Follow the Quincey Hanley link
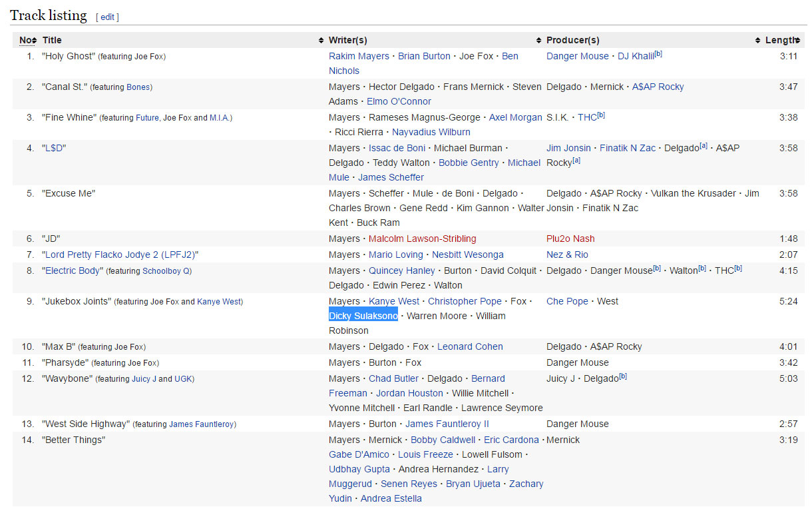Viewport: 812px width, 507px height. (x=402, y=270)
